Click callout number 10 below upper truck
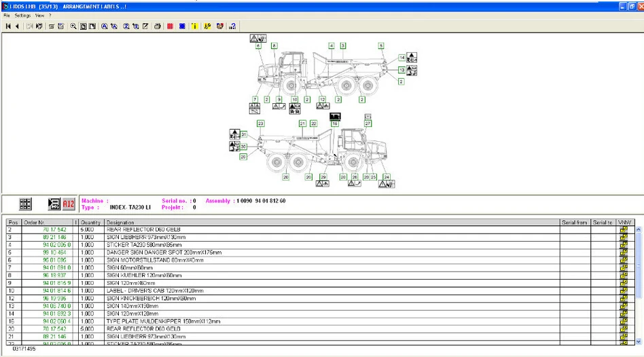This screenshot has height=357, width=644. (x=294, y=99)
